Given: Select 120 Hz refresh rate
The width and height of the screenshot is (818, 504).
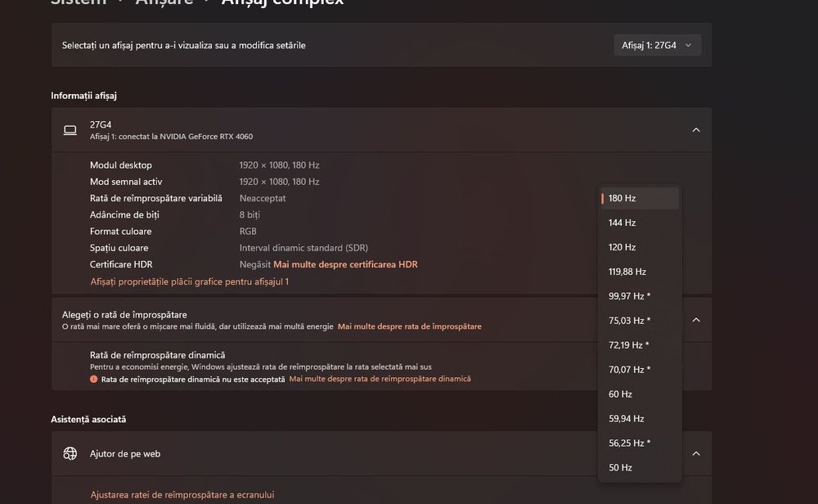Looking at the screenshot, I should [x=640, y=247].
